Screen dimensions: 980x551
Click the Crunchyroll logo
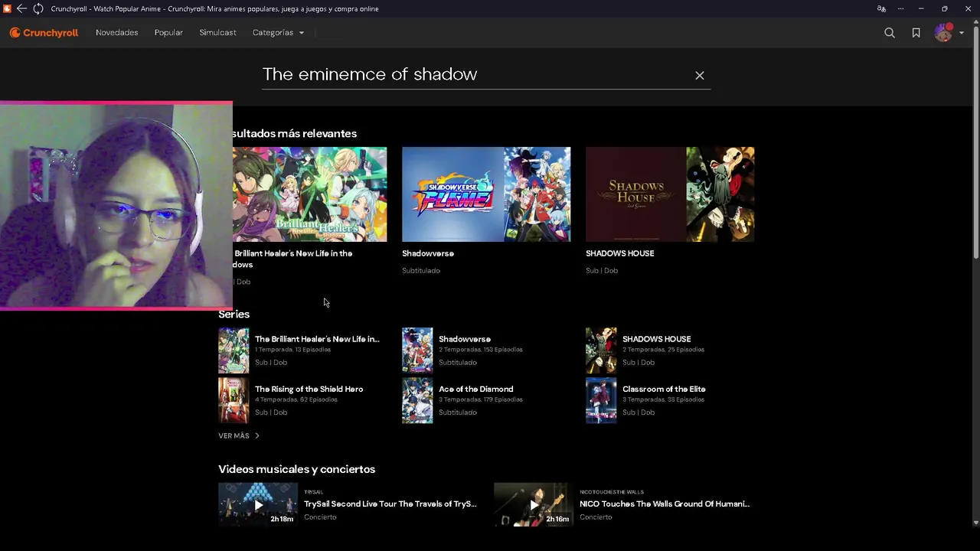click(x=44, y=33)
